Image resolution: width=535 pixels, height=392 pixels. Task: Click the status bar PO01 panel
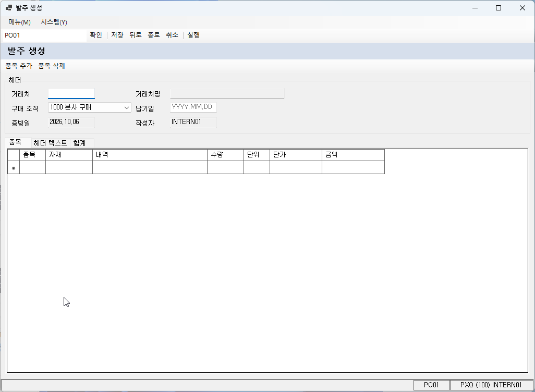coord(432,385)
